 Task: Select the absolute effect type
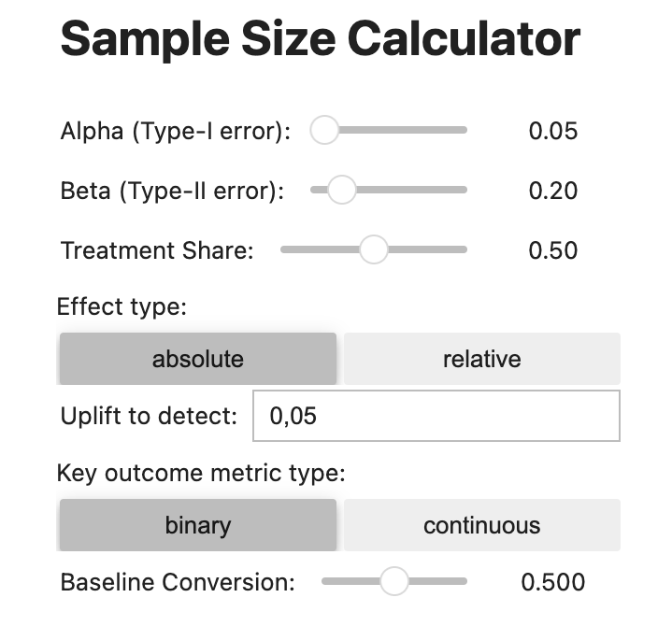(x=197, y=359)
